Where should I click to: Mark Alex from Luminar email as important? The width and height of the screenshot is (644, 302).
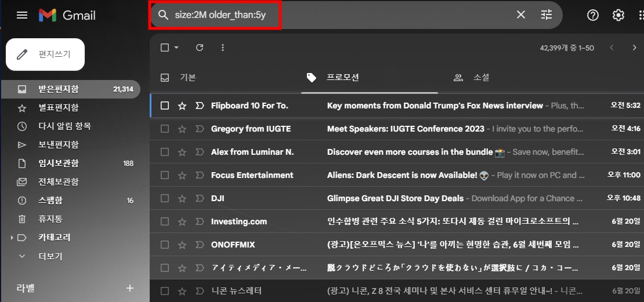point(200,152)
